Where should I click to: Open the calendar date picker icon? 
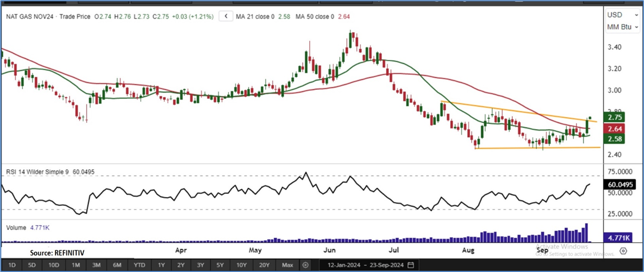pyautogui.click(x=411, y=265)
